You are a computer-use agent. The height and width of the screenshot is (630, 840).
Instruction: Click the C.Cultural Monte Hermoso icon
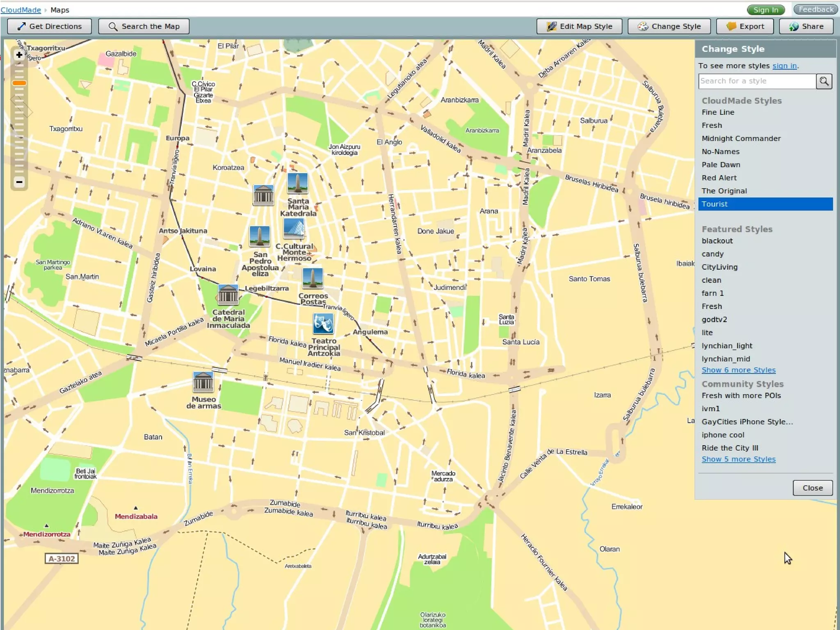pyautogui.click(x=294, y=229)
